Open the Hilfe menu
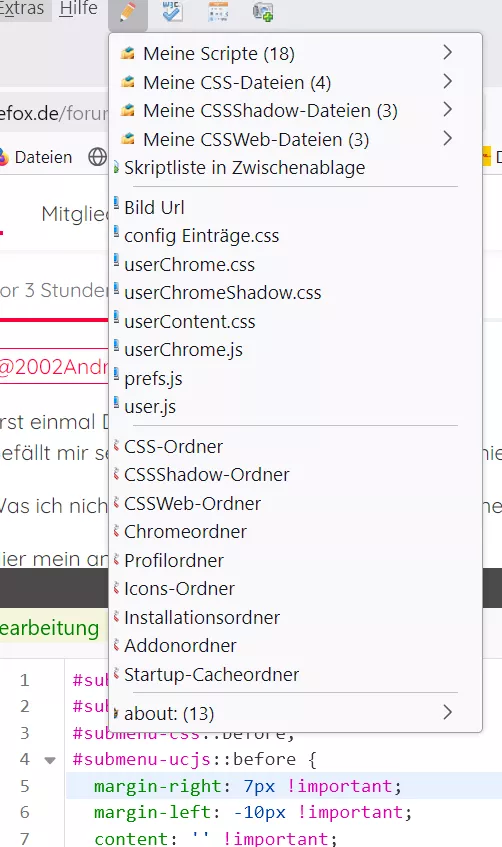 pos(78,9)
